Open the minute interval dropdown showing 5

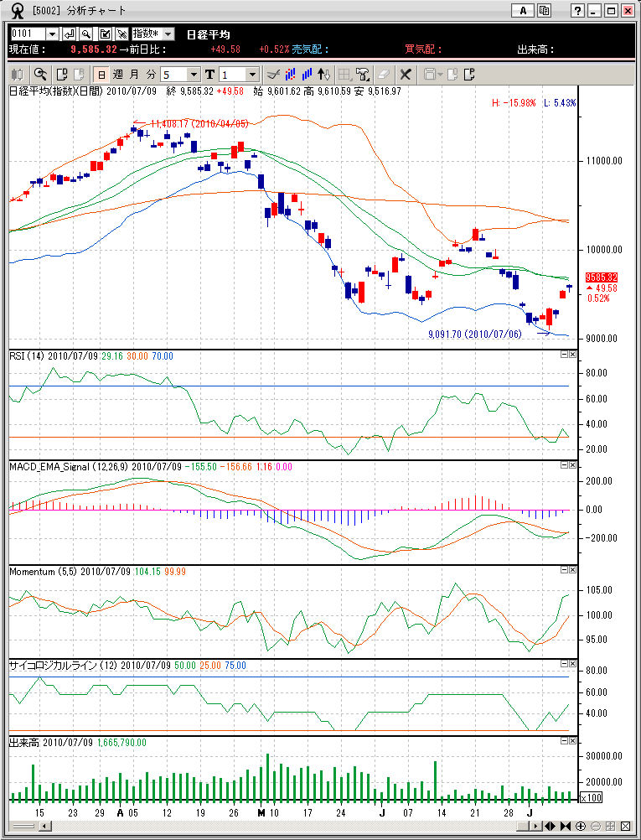[x=194, y=74]
